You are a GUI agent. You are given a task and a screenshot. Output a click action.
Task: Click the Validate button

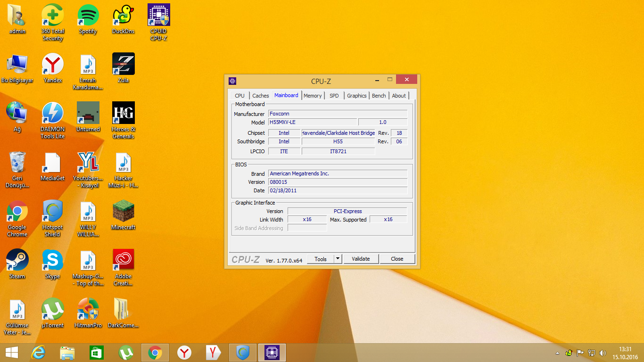point(361,259)
